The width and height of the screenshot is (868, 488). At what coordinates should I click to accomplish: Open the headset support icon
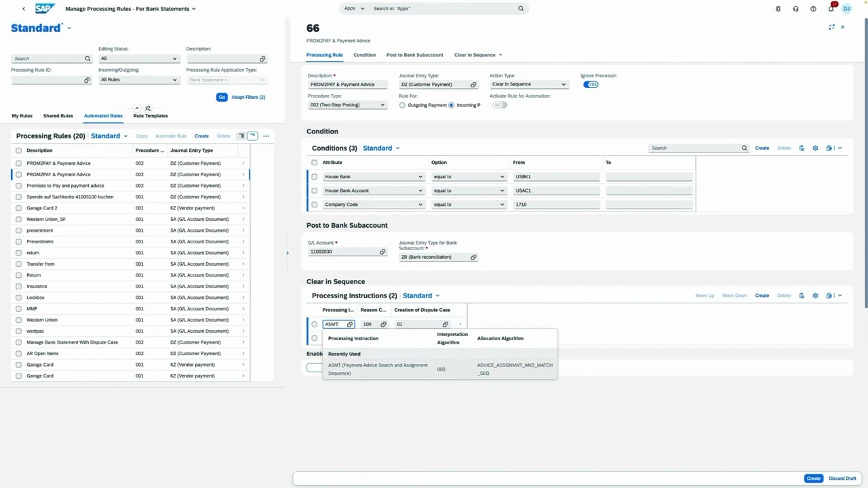click(795, 9)
